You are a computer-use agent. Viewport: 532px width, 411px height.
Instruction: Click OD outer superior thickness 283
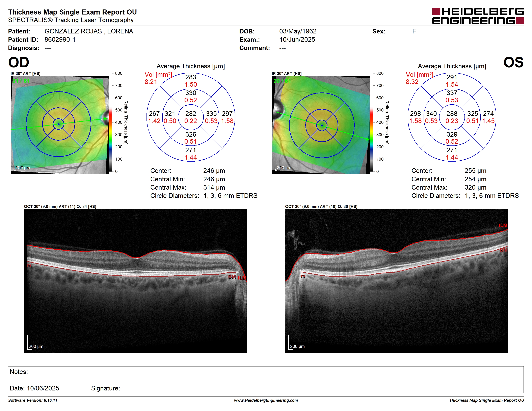191,77
